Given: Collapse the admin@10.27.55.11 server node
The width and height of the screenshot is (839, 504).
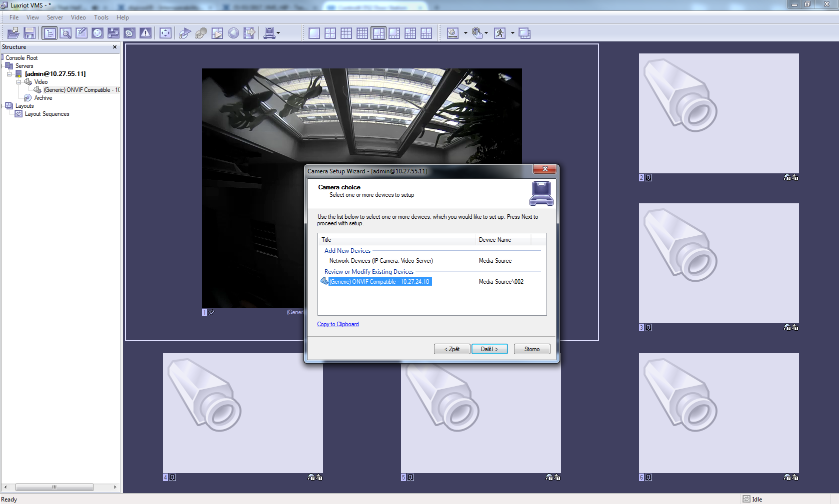Looking at the screenshot, I should 9,74.
